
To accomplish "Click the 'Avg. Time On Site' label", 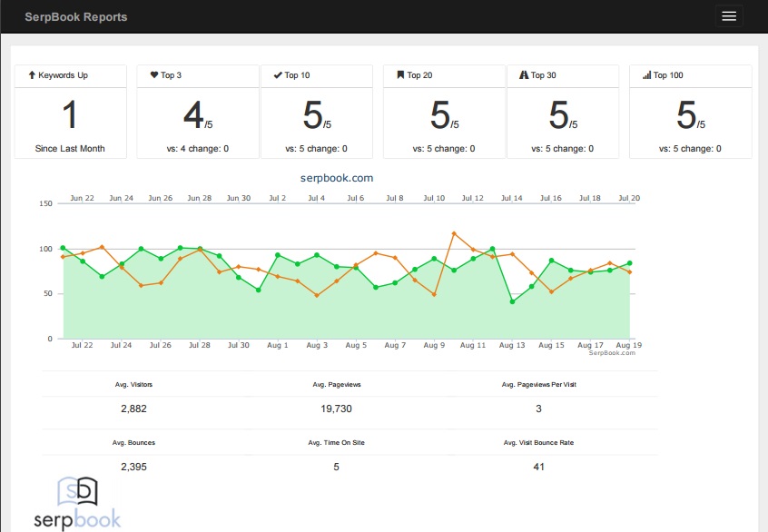I will (x=337, y=442).
